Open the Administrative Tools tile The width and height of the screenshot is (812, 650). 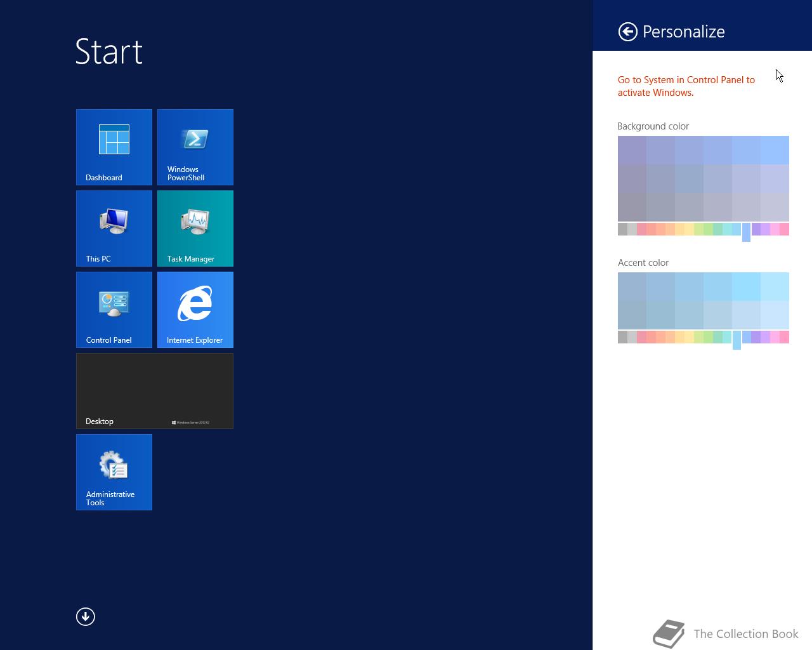pyautogui.click(x=114, y=472)
